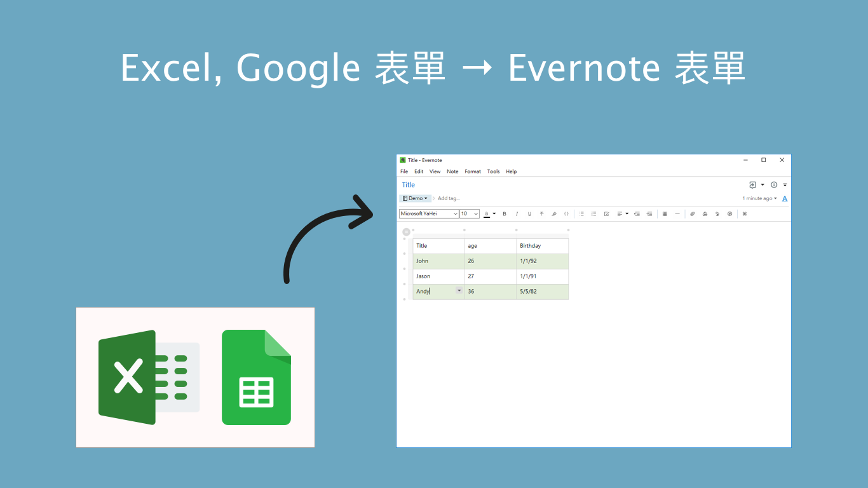Image resolution: width=868 pixels, height=488 pixels.
Task: Click the '1/1/91' table cell
Action: pyautogui.click(x=543, y=276)
